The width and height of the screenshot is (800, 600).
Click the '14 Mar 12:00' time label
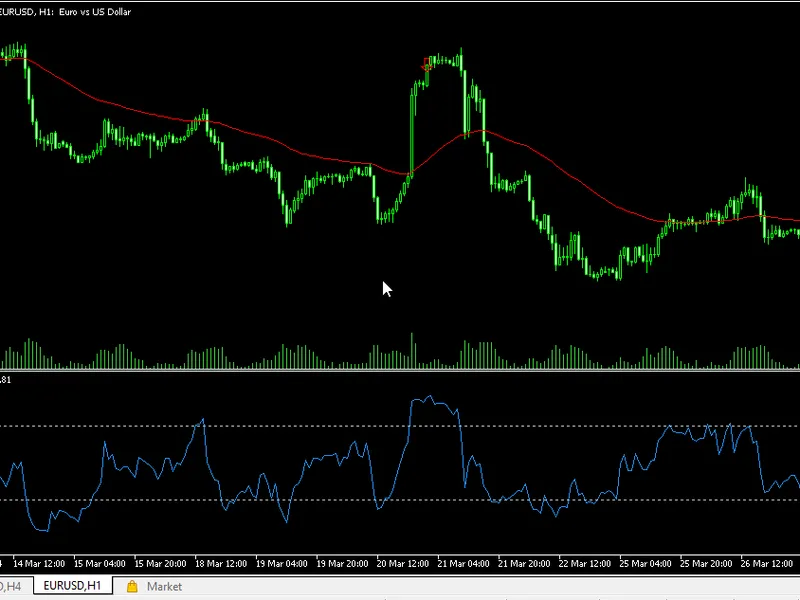click(x=39, y=564)
